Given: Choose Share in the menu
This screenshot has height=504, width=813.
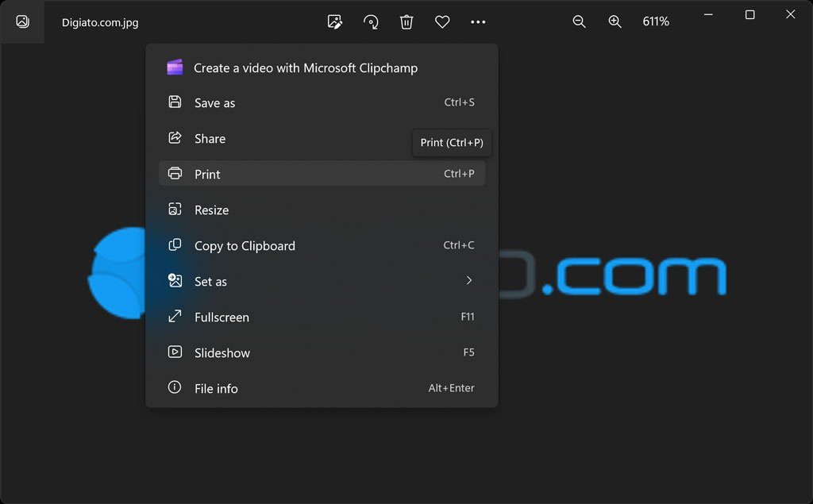Looking at the screenshot, I should click(x=322, y=138).
